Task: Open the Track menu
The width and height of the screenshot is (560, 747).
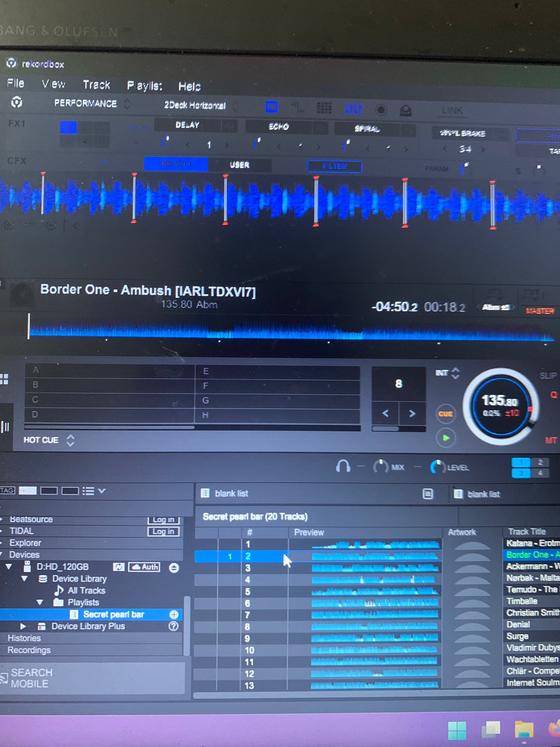Action: click(96, 85)
